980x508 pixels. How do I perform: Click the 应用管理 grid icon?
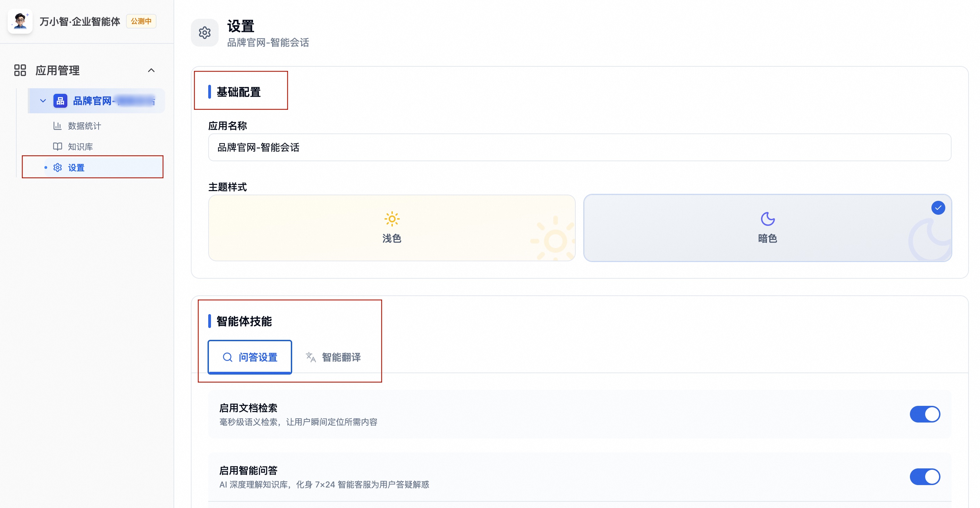pyautogui.click(x=20, y=70)
